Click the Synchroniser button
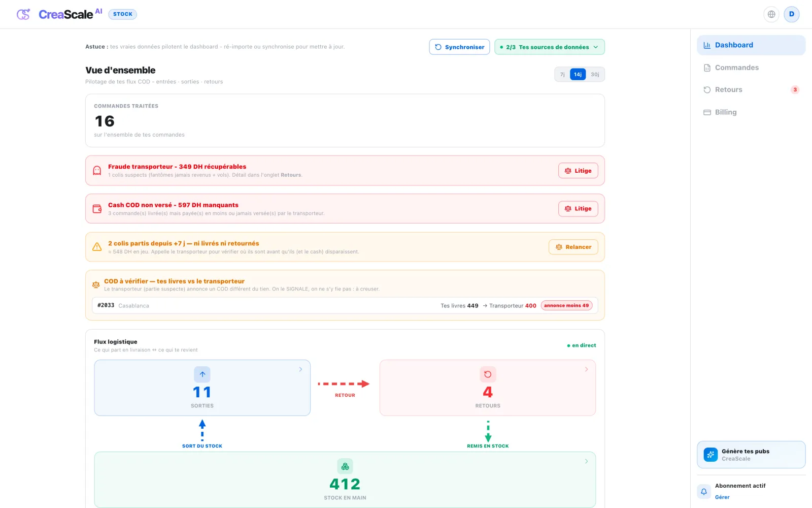812x508 pixels. (x=459, y=47)
